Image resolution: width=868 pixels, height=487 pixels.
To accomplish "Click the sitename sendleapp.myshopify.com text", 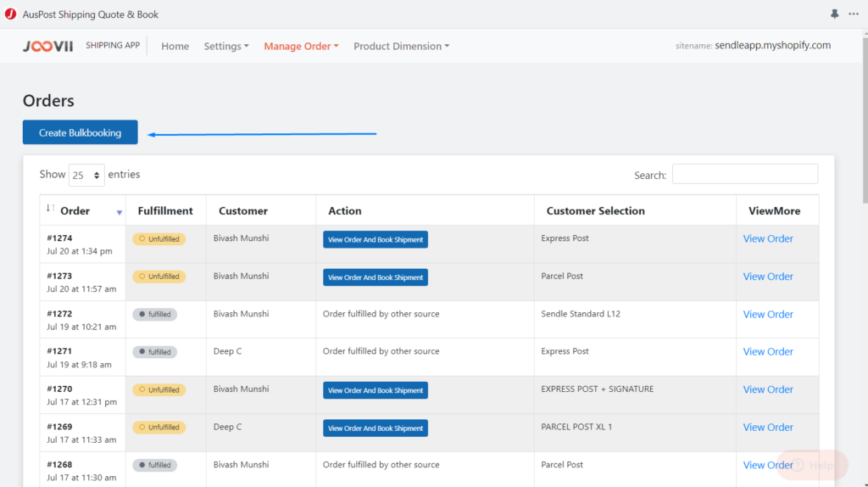I will [772, 46].
